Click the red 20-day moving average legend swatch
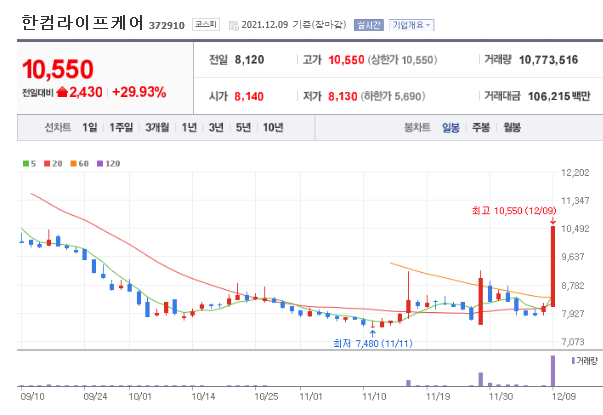 (47, 164)
